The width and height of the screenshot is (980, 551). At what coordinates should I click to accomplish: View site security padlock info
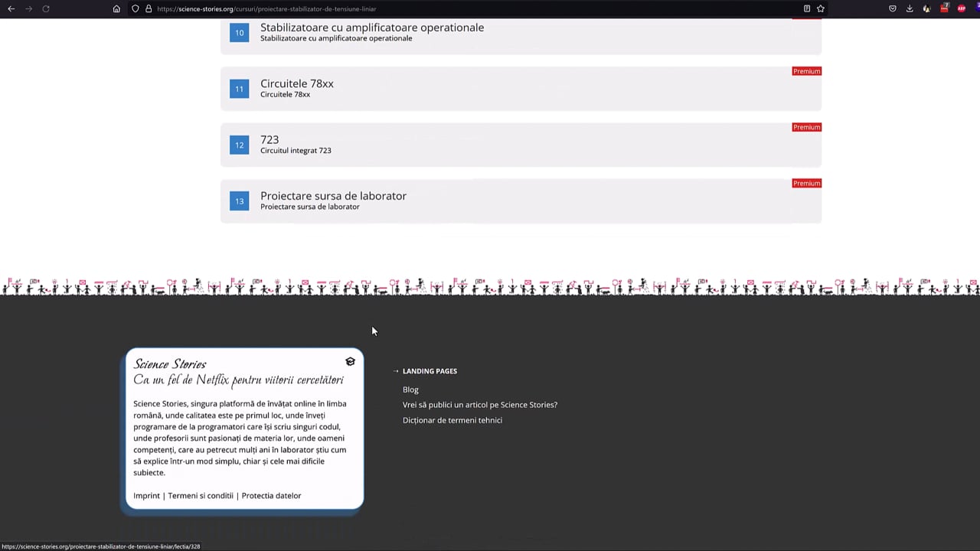(148, 8)
